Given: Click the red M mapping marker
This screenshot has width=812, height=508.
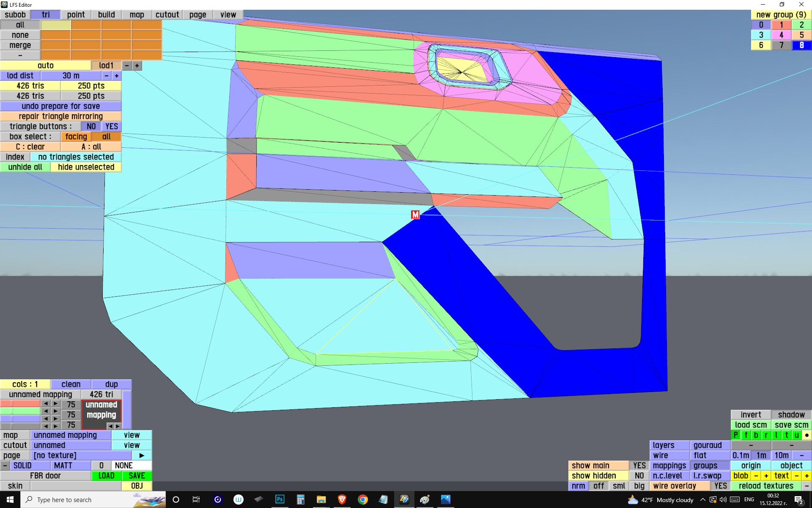Looking at the screenshot, I should pyautogui.click(x=415, y=215).
